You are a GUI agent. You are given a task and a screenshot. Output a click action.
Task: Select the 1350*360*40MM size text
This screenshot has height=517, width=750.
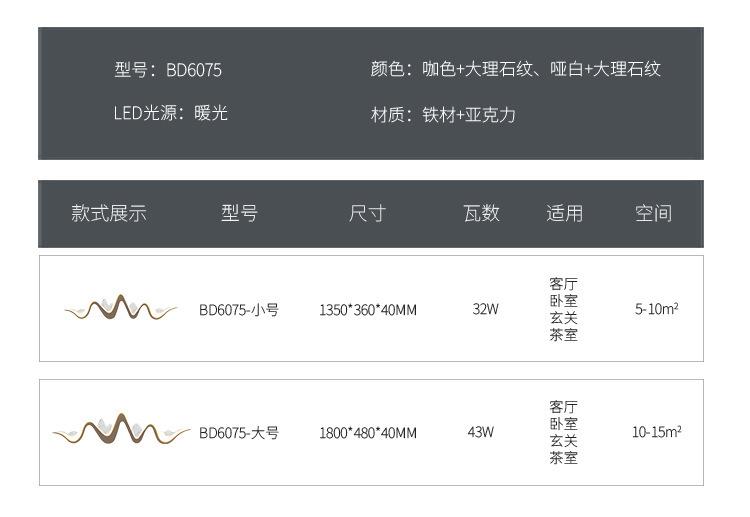click(x=368, y=310)
